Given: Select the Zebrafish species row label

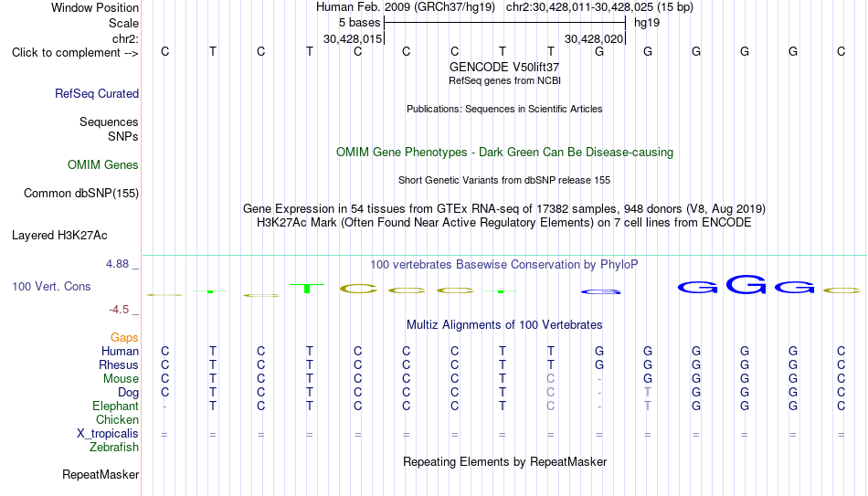Looking at the screenshot, I should [x=114, y=447].
